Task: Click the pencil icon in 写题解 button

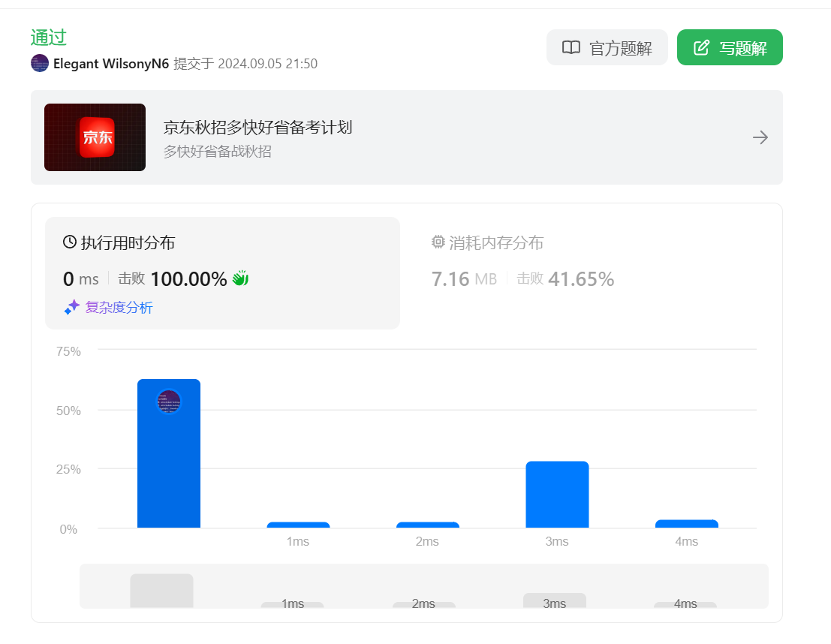Action: (x=701, y=48)
